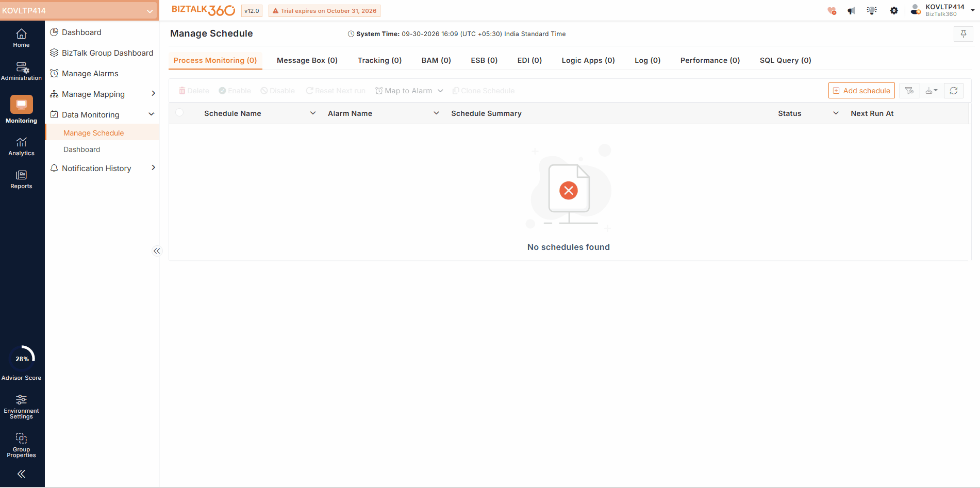This screenshot has width=980, height=488.
Task: Open the Reports section icon
Action: [x=21, y=180]
